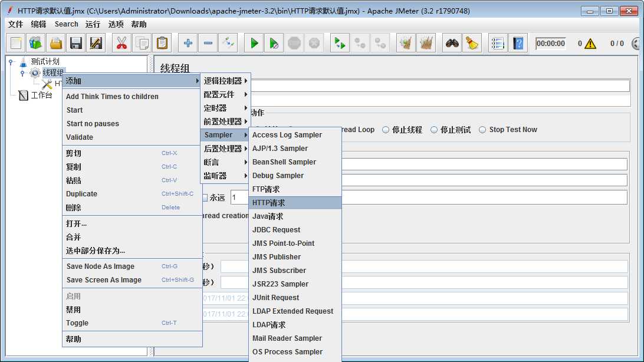This screenshot has width=644, height=362.
Task: Open the 帮助 menu in menu bar
Action: click(x=139, y=24)
